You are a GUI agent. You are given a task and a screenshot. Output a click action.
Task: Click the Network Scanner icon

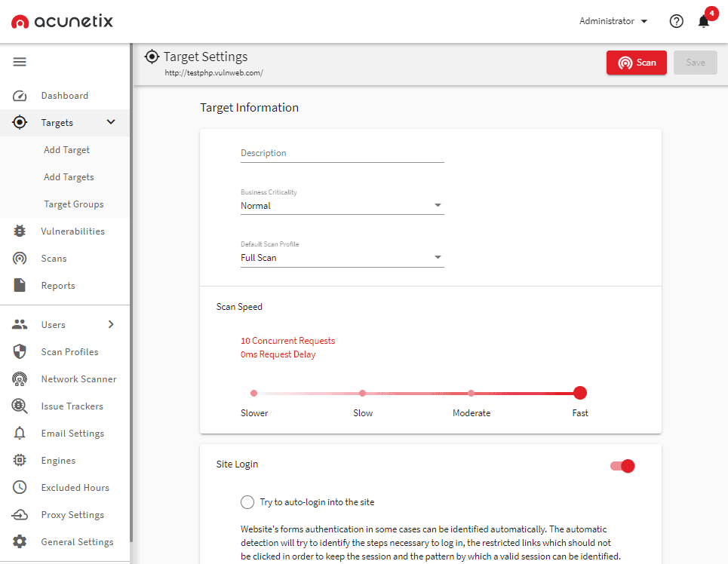20,379
